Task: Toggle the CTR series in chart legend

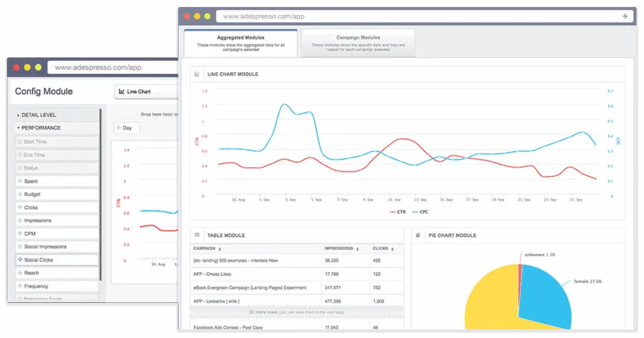Action: point(397,212)
